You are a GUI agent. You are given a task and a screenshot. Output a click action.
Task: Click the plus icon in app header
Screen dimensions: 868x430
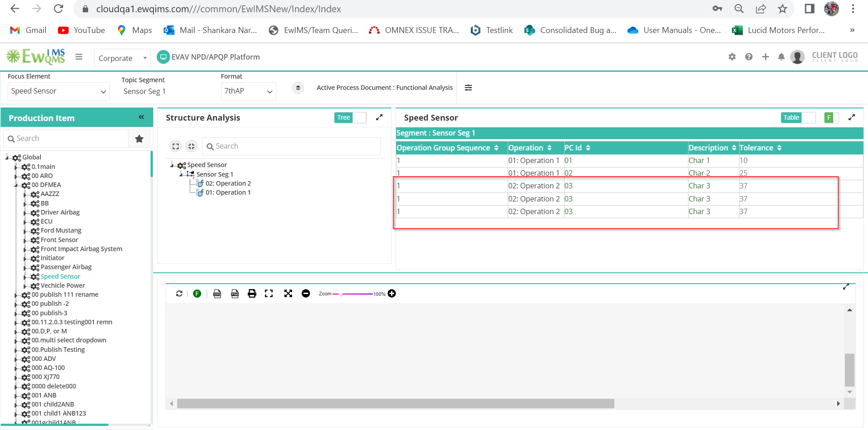point(765,57)
